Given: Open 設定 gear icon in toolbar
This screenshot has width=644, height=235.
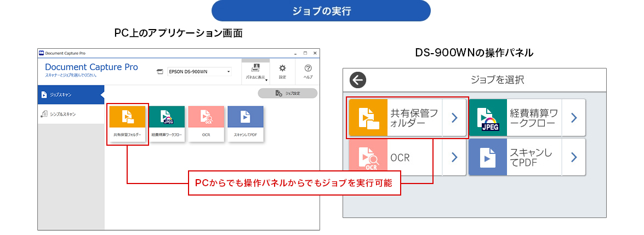Looking at the screenshot, I should 283,71.
